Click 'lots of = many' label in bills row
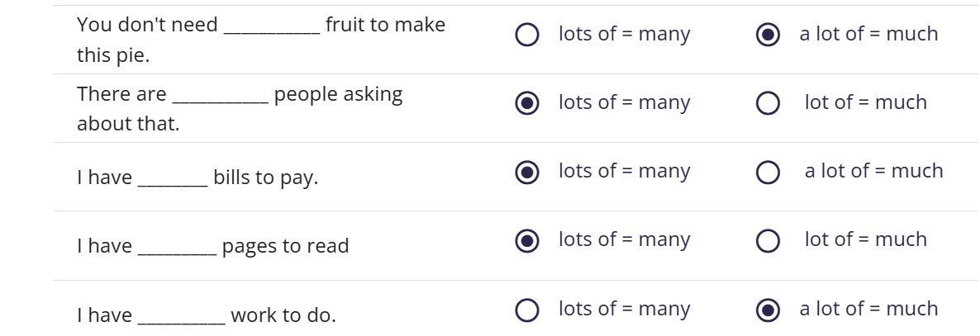The width and height of the screenshot is (980, 336). click(625, 171)
